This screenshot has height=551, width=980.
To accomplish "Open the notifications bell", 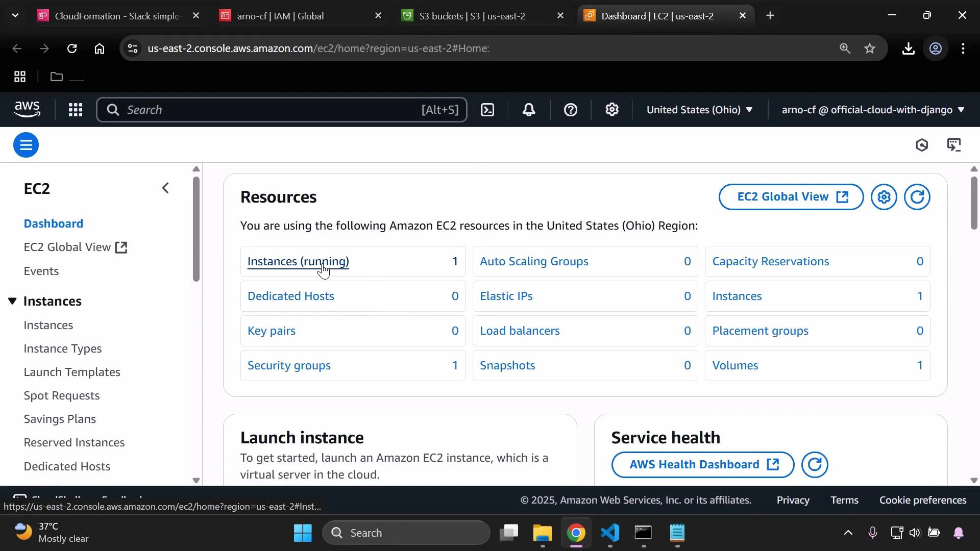I will 529,110.
